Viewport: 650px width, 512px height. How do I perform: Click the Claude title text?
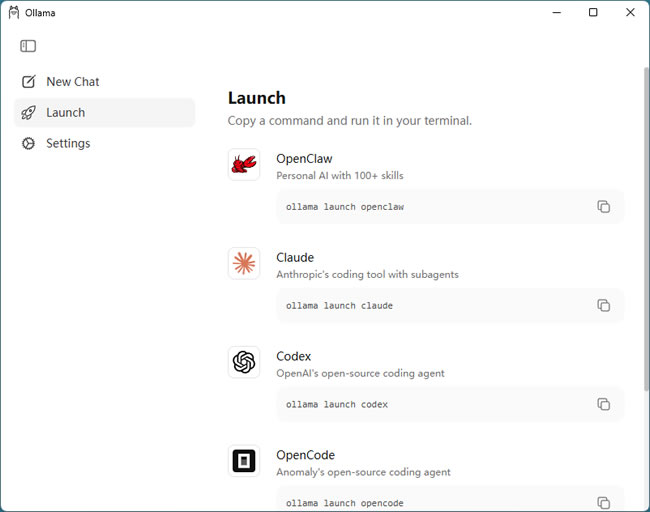coord(295,258)
